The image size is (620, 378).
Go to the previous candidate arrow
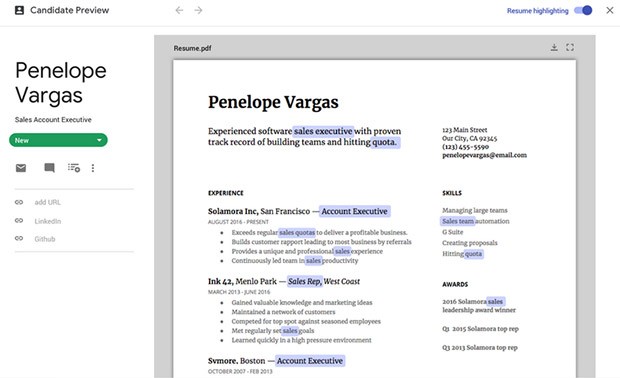click(179, 10)
